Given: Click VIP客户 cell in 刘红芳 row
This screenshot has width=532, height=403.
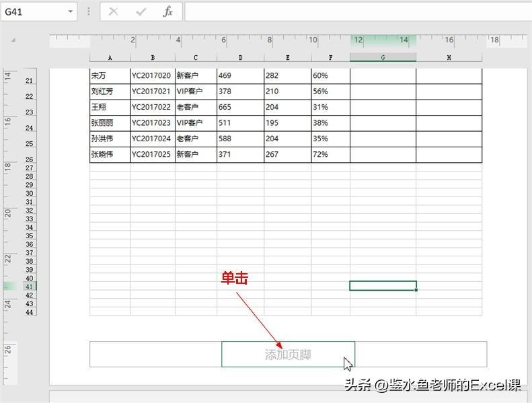Looking at the screenshot, I should point(196,91).
